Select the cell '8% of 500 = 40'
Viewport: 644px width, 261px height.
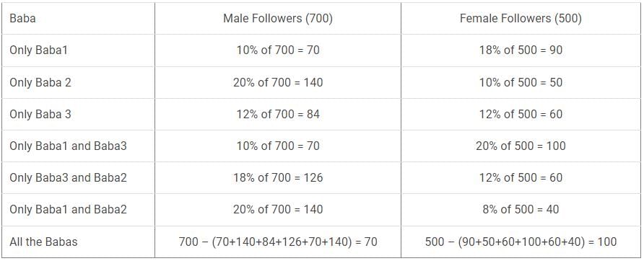point(521,209)
